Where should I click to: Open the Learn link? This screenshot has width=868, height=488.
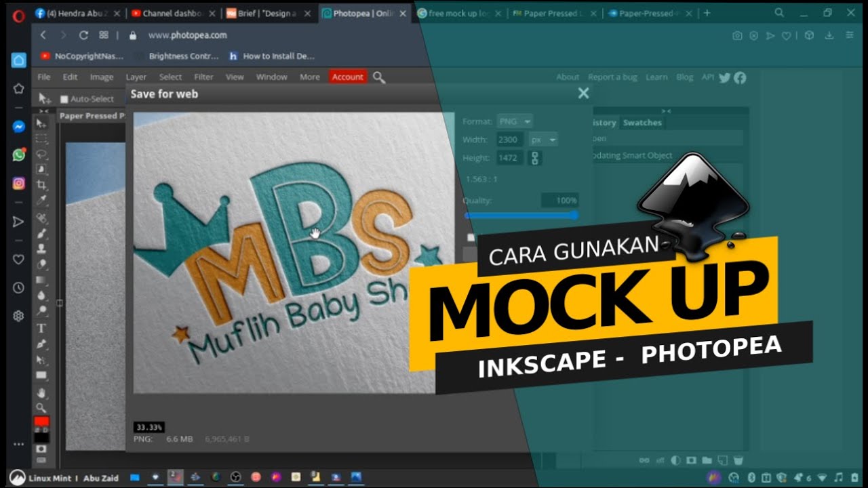coord(656,77)
